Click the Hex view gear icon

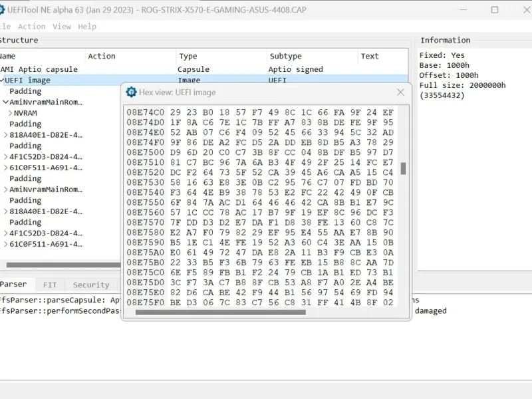pos(131,92)
